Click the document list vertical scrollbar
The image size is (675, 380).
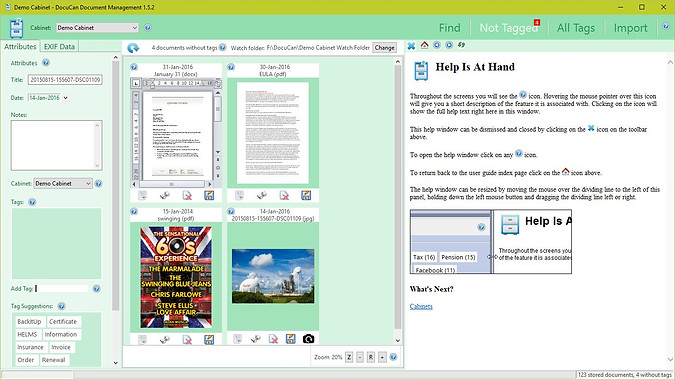tap(398, 201)
